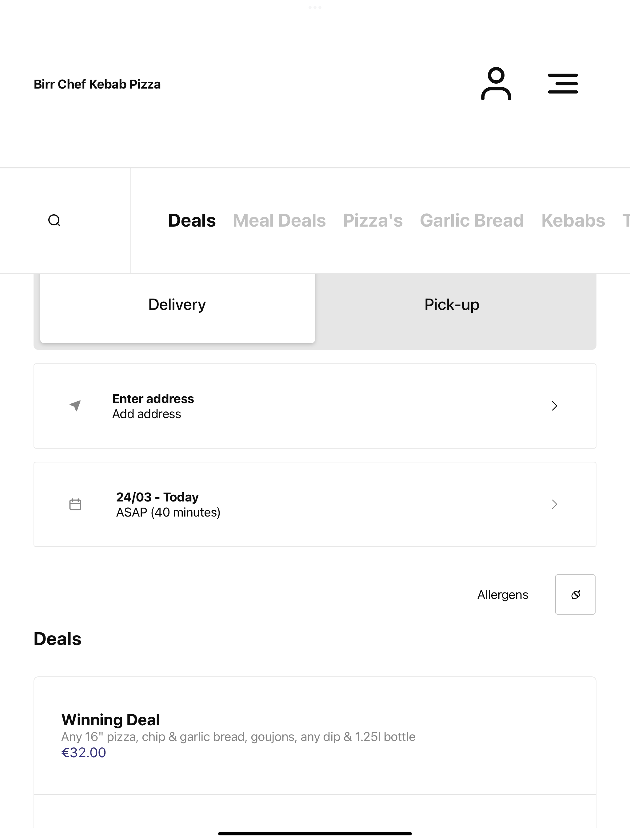Select the Delivery option
This screenshot has width=630, height=840.
click(x=177, y=305)
